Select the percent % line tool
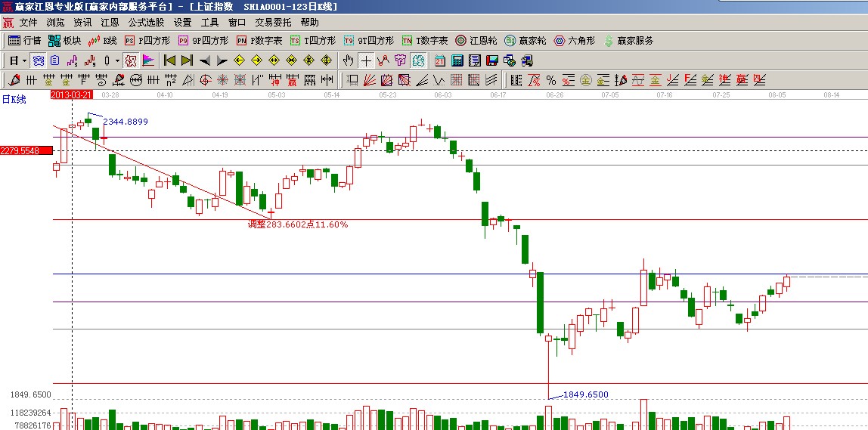Screen dimensions: 868x430 (x=550, y=79)
